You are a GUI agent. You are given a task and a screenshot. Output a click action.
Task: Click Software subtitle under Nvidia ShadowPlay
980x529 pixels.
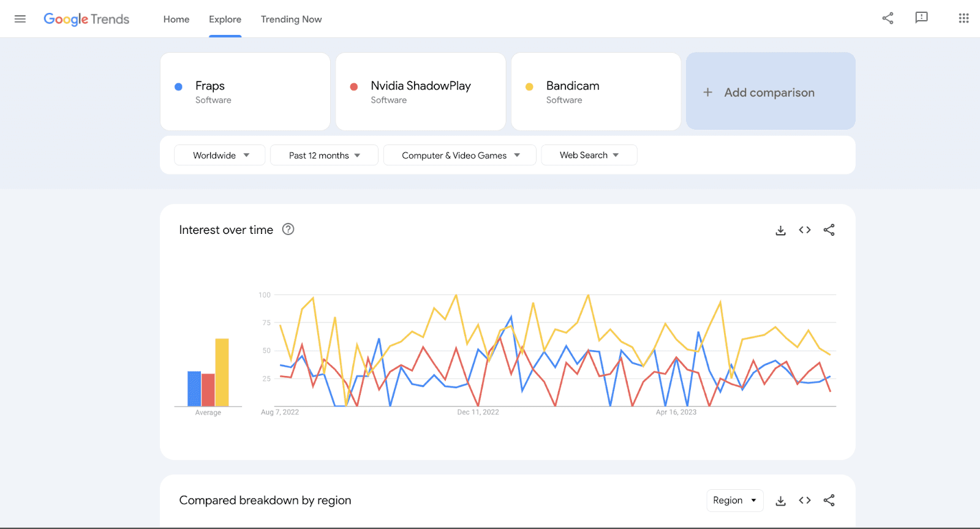(388, 100)
